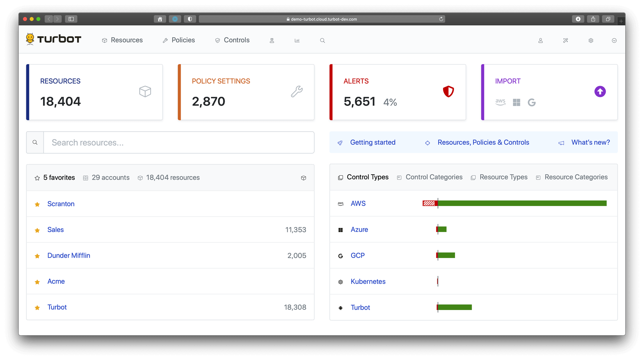
Task: Switch to the 29 accounts tab
Action: (106, 178)
